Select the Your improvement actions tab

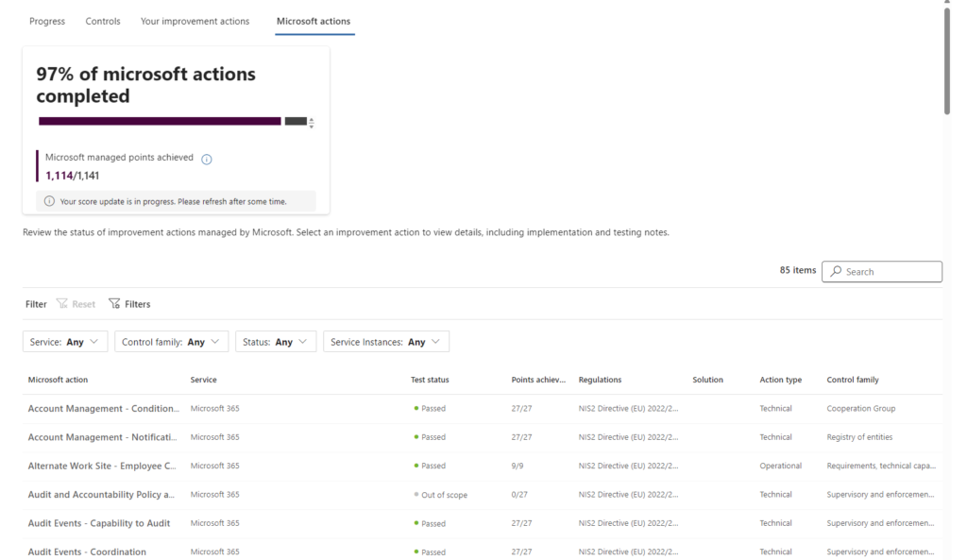click(x=195, y=22)
